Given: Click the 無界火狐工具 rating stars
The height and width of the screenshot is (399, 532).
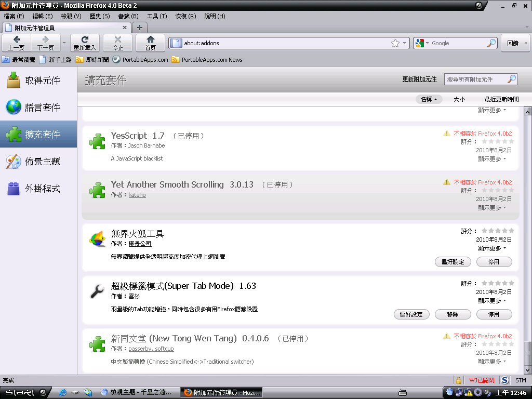Looking at the screenshot, I should click(x=498, y=231).
